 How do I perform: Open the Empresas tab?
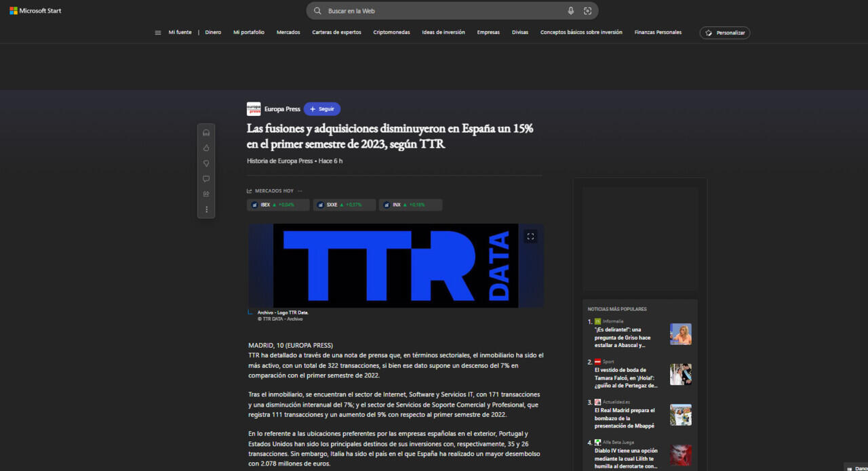coord(488,33)
